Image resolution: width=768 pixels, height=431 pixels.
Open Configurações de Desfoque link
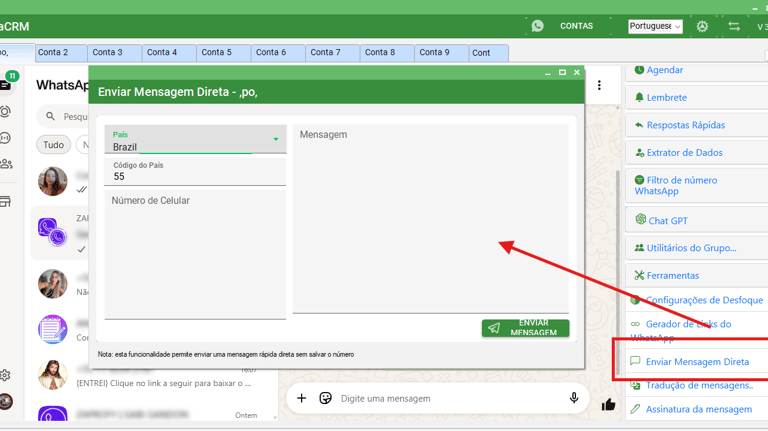pyautogui.click(x=704, y=300)
